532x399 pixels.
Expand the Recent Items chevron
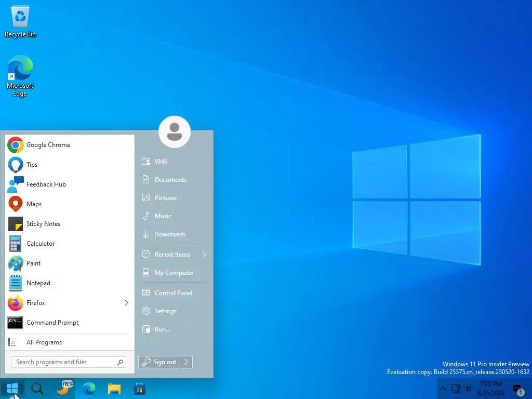pyautogui.click(x=204, y=254)
